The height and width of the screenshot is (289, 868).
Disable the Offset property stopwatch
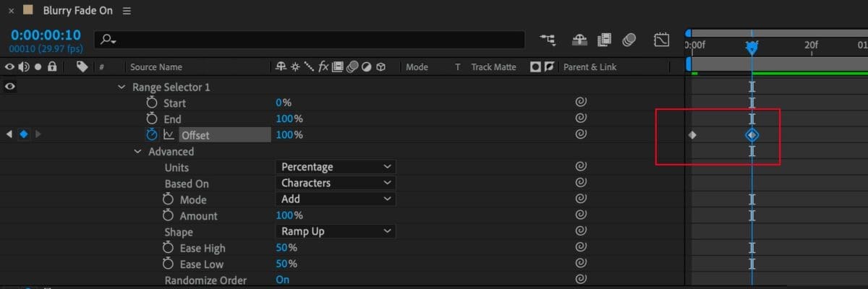pos(152,135)
